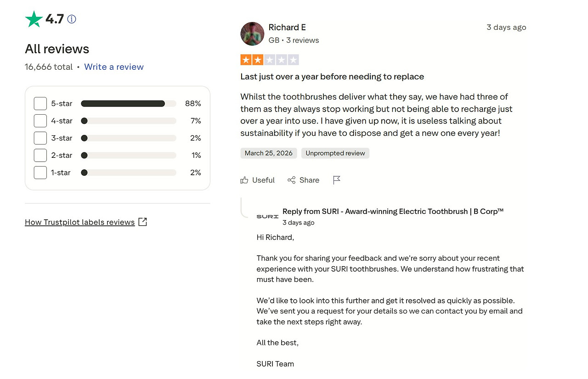Enable the 3-star filter checkbox
Screen dimensions: 588x379
click(40, 138)
